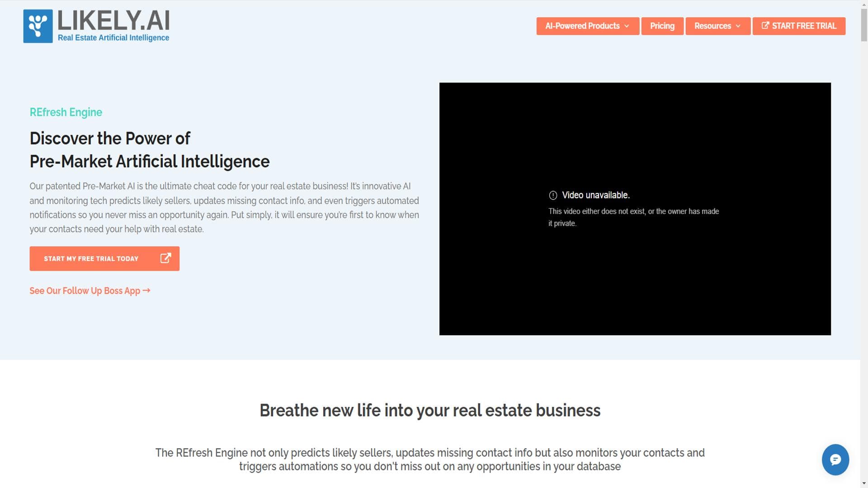This screenshot has width=868, height=488.
Task: Click the Likely.AI wordmark text
Action: tap(113, 20)
